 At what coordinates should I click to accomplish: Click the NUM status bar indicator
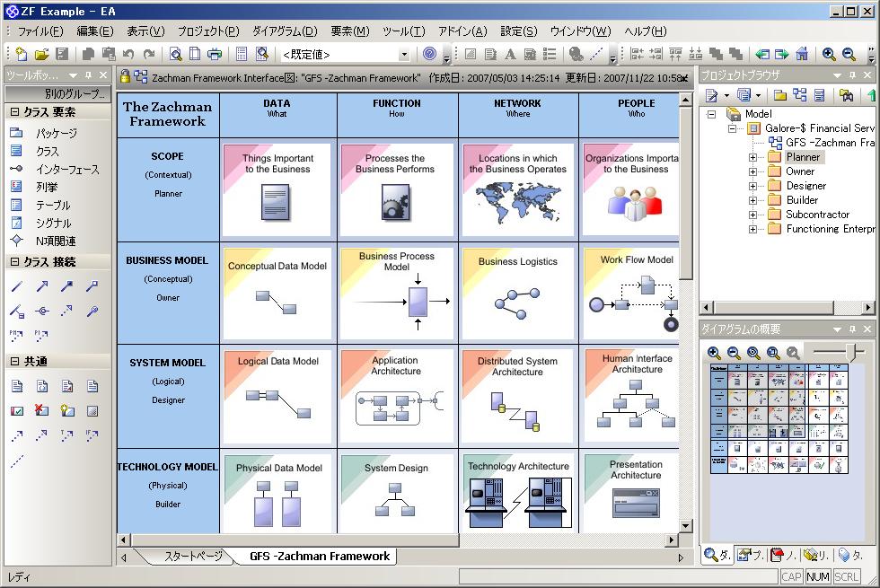[x=818, y=576]
